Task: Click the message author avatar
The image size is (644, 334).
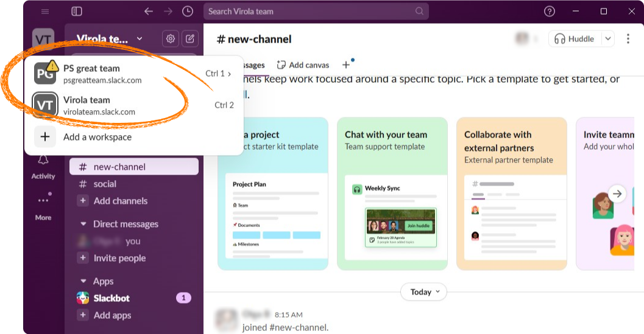Action: tap(226, 319)
